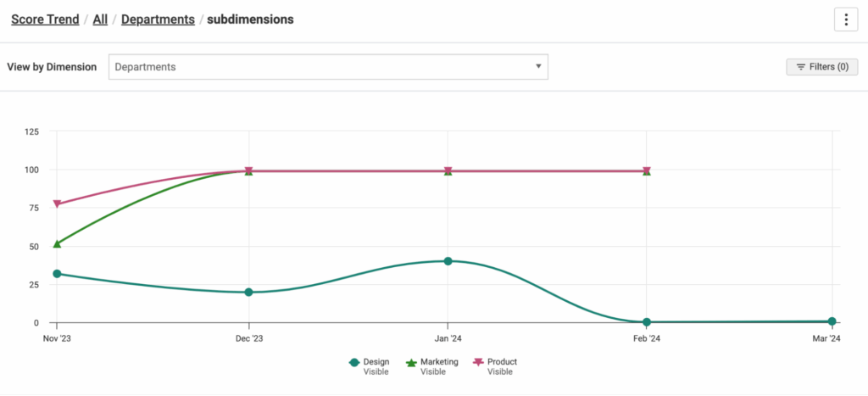Click the dropdown arrow in dimension selector

pyautogui.click(x=538, y=67)
